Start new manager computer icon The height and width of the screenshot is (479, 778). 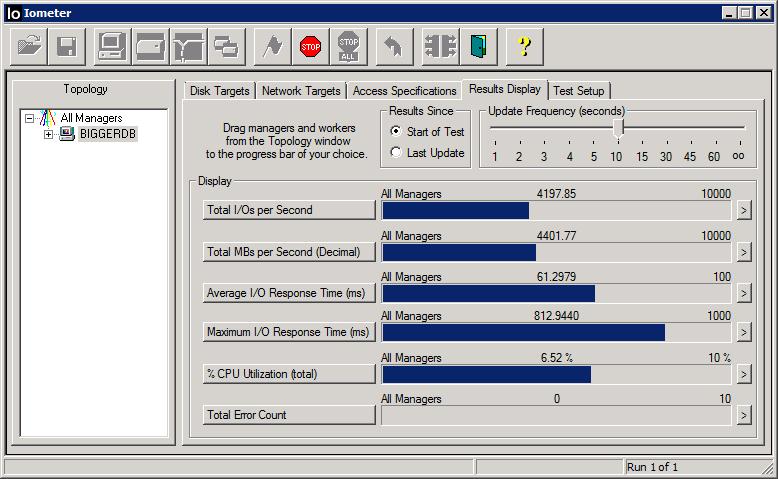pos(112,47)
